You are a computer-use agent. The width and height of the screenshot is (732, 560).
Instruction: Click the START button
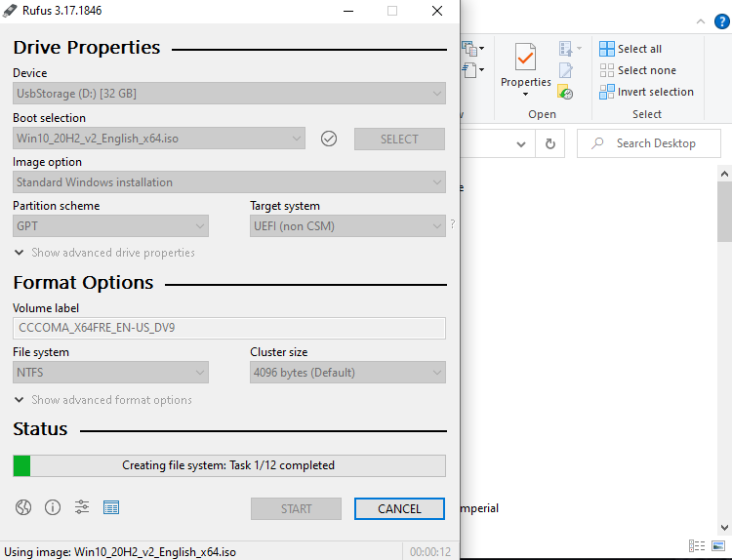[296, 508]
